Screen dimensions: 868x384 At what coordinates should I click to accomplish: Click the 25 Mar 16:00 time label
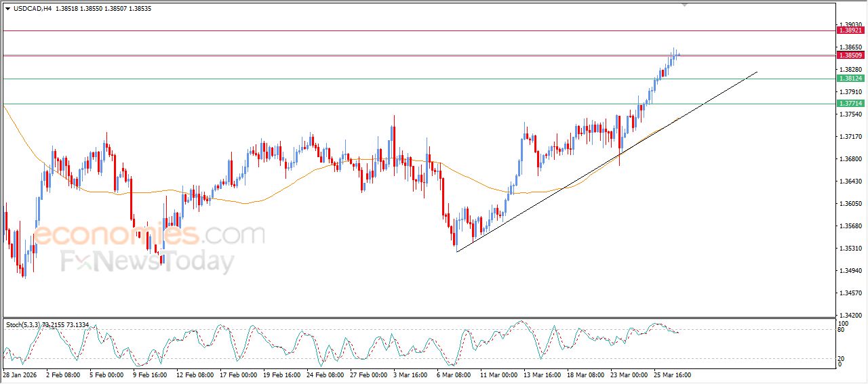point(672,374)
